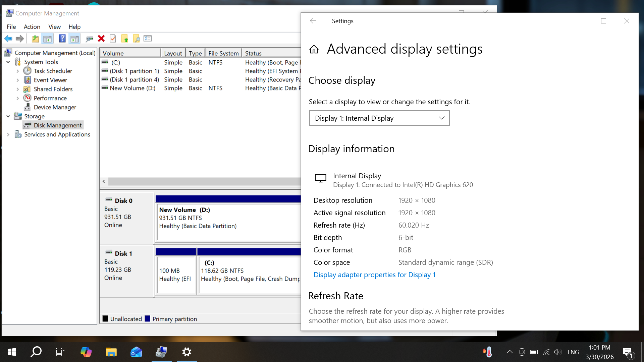644x362 pixels.
Task: Expand the Task Scheduler tree node
Action: 18,71
